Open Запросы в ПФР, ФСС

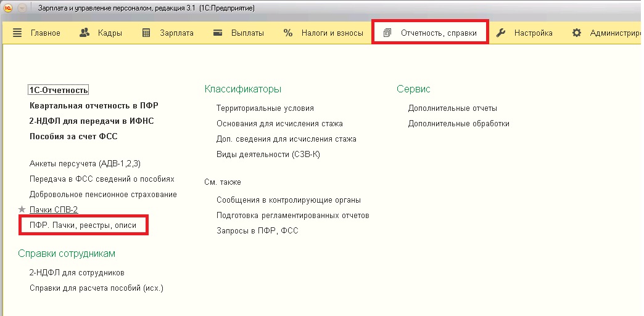point(257,230)
